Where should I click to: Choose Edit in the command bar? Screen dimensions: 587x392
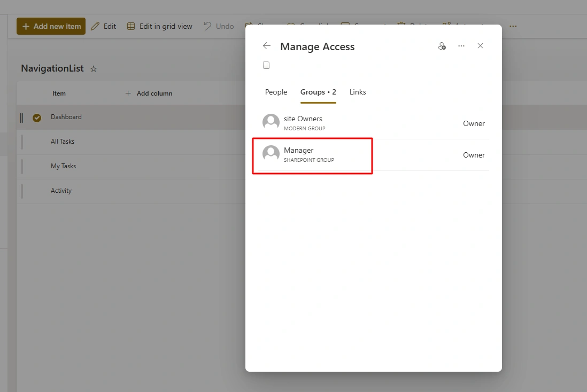pyautogui.click(x=104, y=26)
